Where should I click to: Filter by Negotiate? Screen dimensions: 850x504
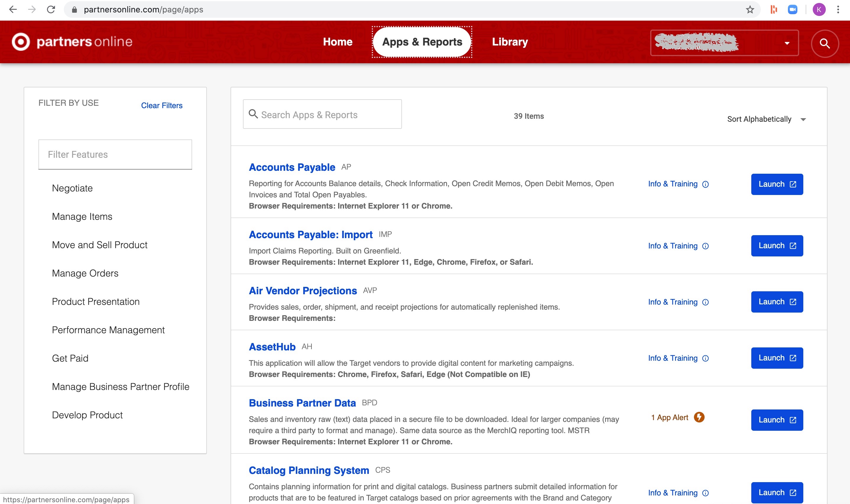click(x=72, y=188)
